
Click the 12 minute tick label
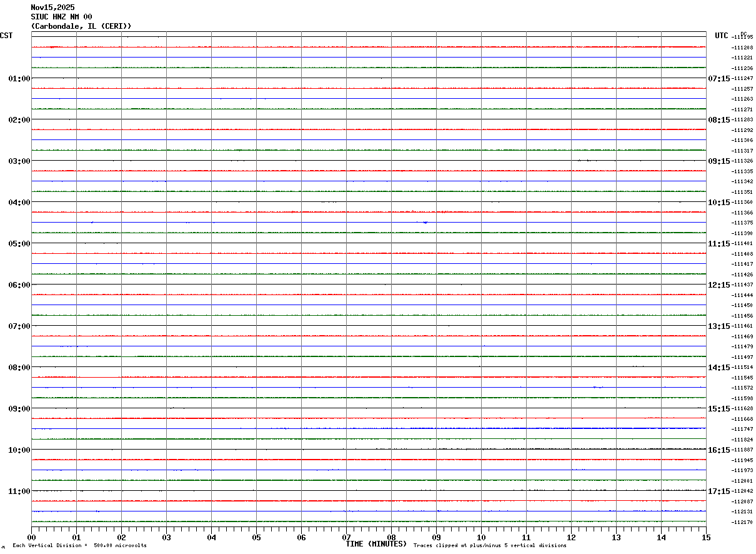pos(572,537)
